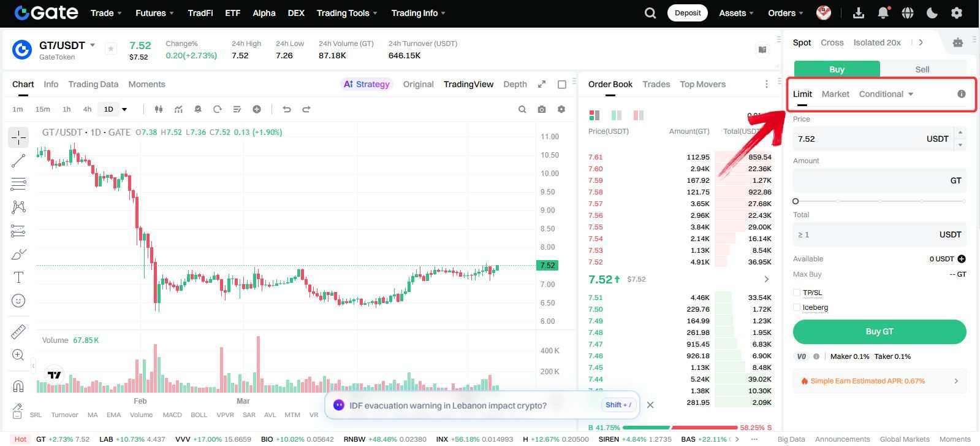Add GT/USDT to favorites with star

coord(111,49)
